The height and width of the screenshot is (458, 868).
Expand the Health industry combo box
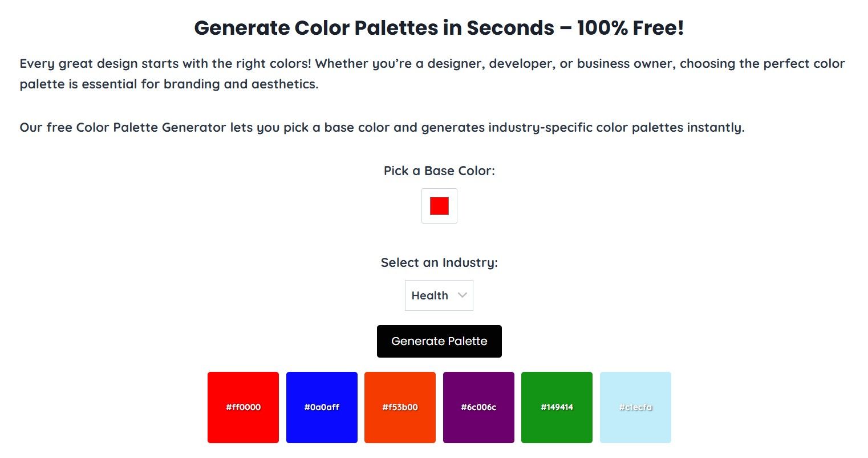click(439, 295)
